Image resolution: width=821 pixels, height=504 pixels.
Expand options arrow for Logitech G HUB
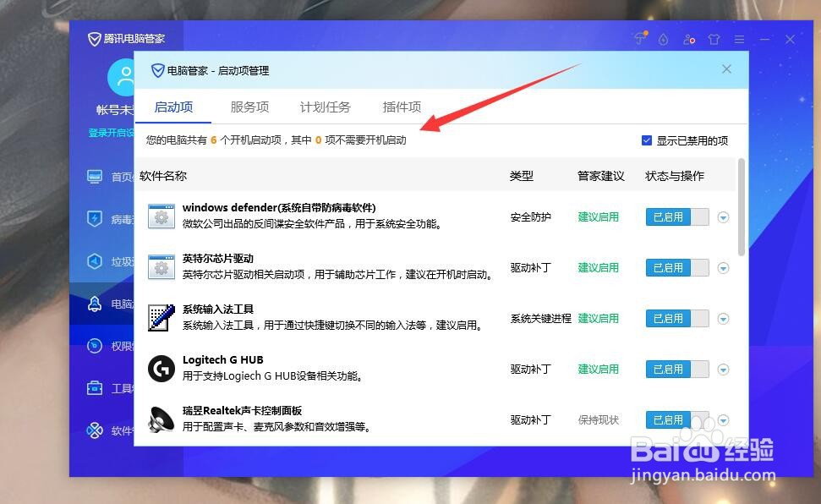(723, 370)
